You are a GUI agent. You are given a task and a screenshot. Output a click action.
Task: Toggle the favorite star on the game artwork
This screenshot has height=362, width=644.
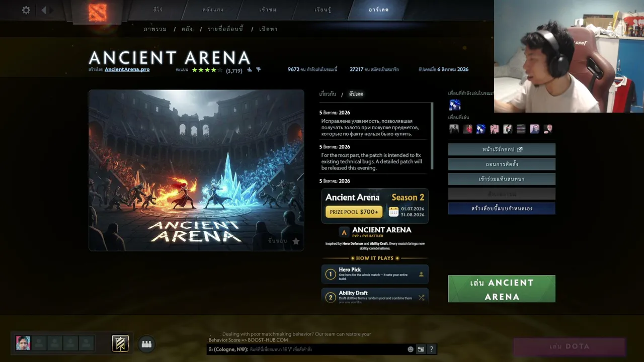[296, 241]
